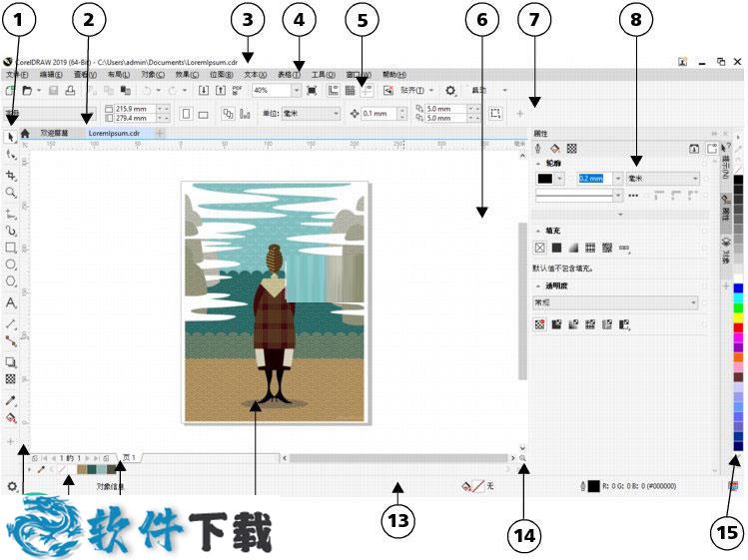This screenshot has width=748, height=560.
Task: Click the 页 1 page tab
Action: click(130, 457)
